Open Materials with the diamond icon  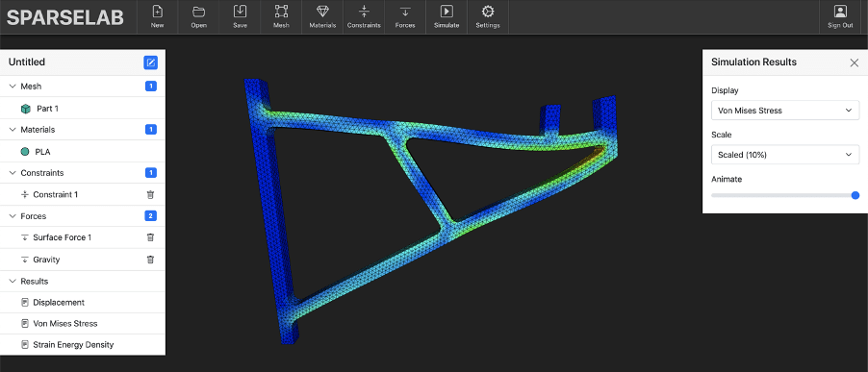point(322,12)
